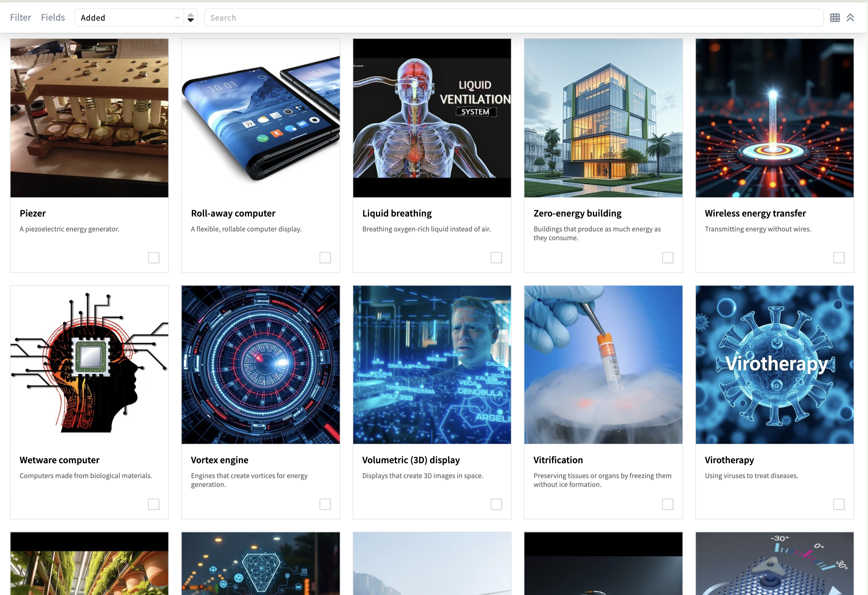Toggle sort direction arrows
The height and width of the screenshot is (595, 868).
click(x=191, y=18)
